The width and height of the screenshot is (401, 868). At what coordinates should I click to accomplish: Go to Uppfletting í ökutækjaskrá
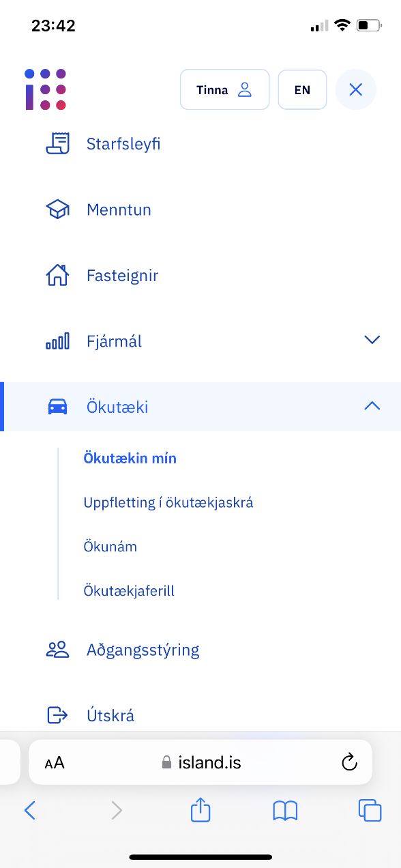pos(168,503)
